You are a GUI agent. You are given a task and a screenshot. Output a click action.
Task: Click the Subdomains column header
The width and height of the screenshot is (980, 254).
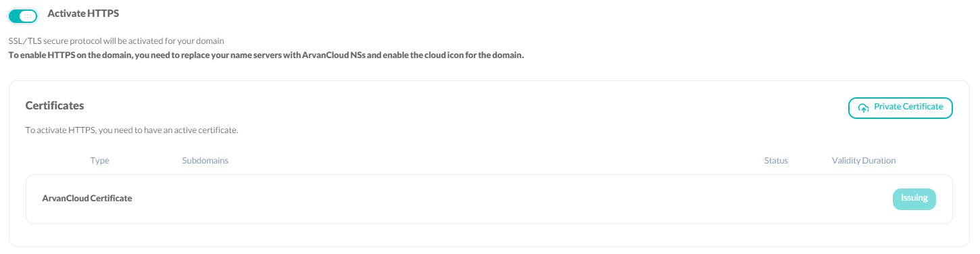(x=205, y=161)
